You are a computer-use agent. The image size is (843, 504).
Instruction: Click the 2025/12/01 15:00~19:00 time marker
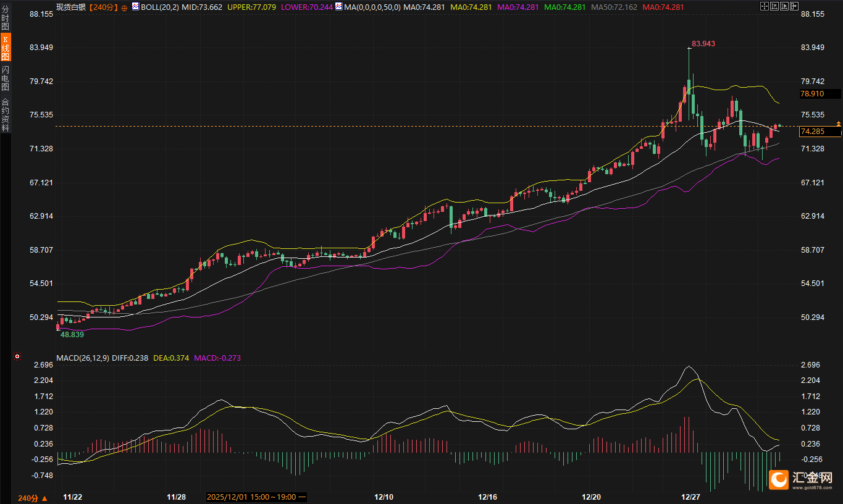click(256, 497)
